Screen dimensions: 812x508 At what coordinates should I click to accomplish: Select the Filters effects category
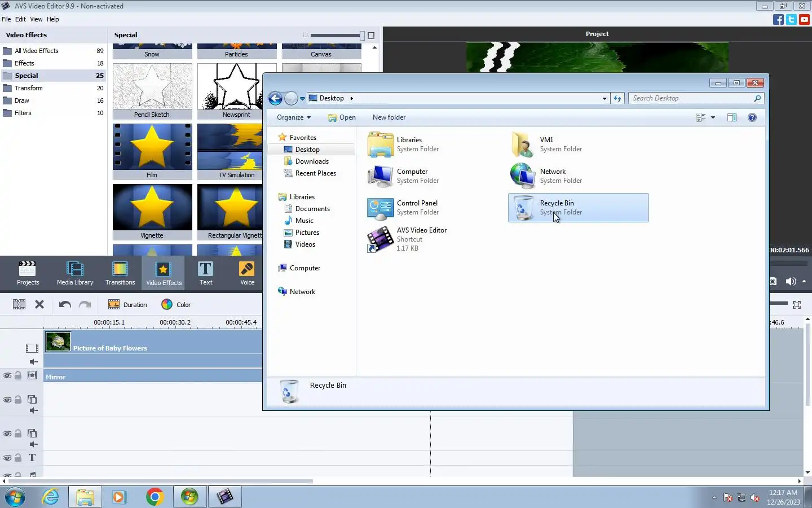tap(54, 113)
